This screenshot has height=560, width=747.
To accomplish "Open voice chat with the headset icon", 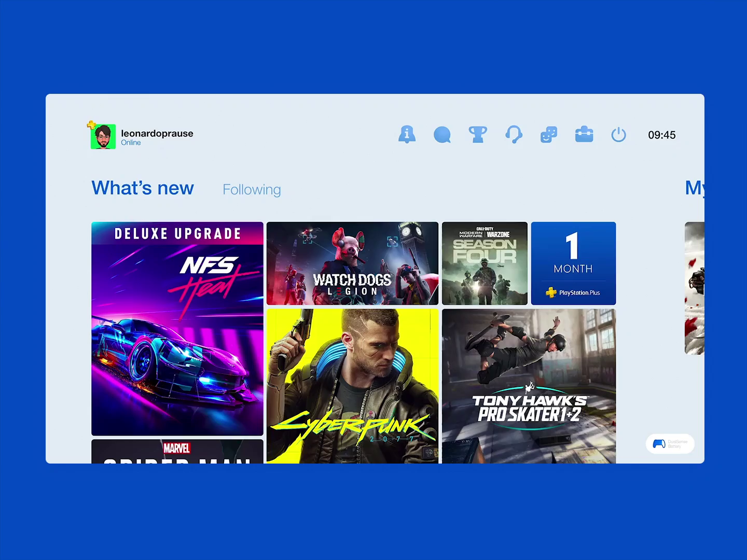I will (x=513, y=135).
